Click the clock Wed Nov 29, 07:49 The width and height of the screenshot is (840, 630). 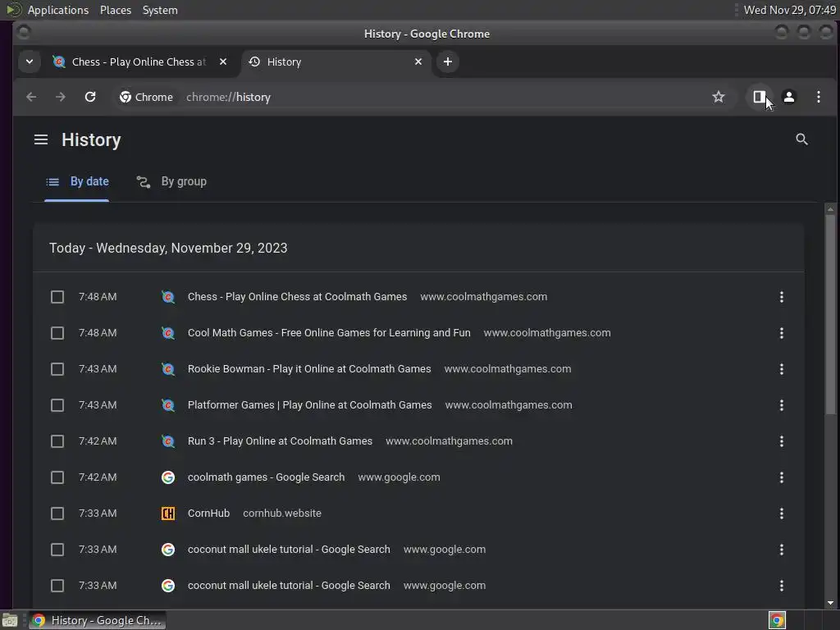click(x=790, y=10)
